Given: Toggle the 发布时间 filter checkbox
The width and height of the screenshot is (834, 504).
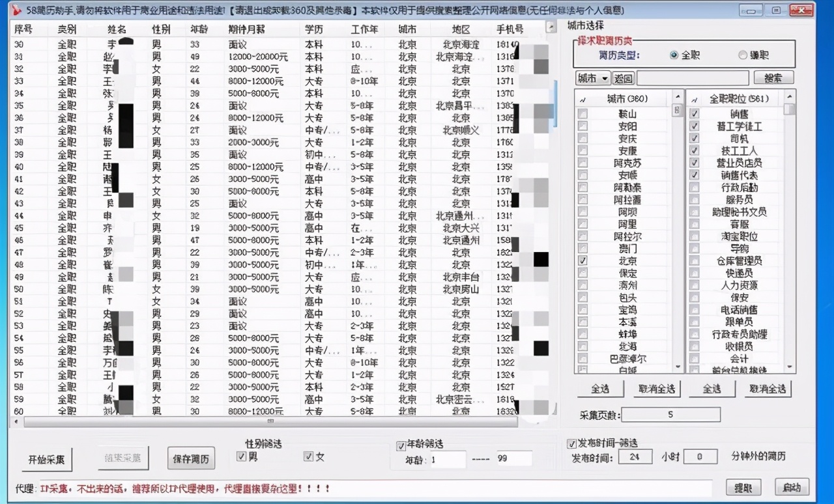Looking at the screenshot, I should tap(571, 444).
